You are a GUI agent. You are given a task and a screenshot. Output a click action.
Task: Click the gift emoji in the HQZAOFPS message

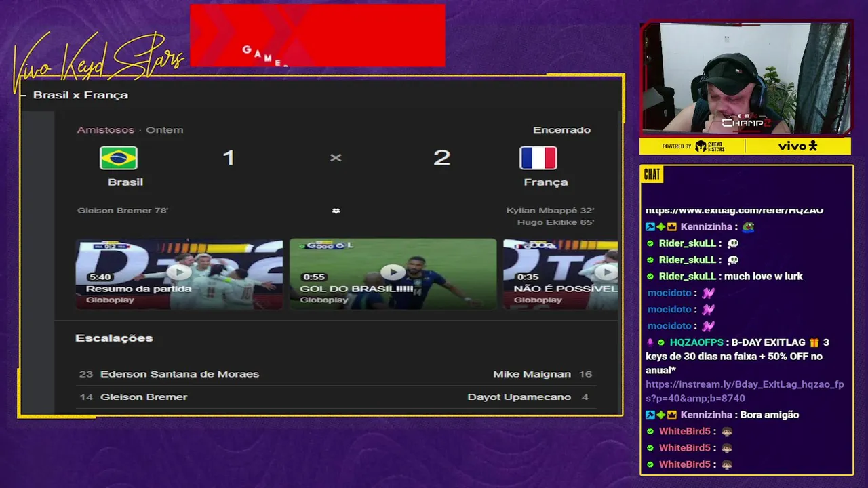(814, 342)
